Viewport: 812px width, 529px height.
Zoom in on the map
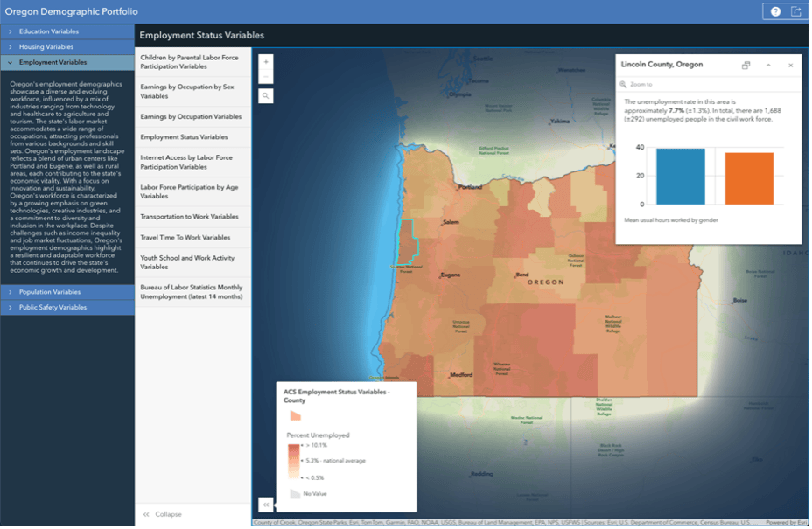coord(266,62)
